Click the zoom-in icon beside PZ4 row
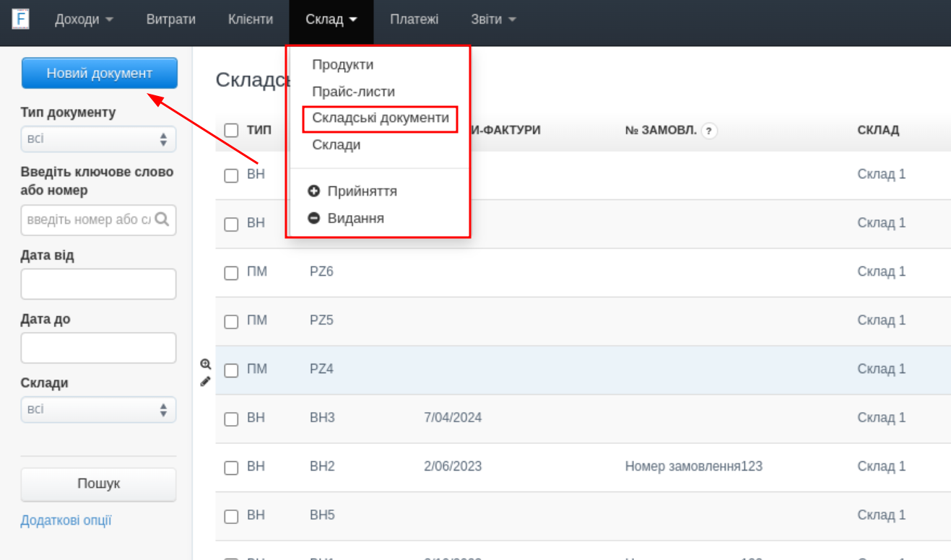The height and width of the screenshot is (560, 951). (205, 364)
